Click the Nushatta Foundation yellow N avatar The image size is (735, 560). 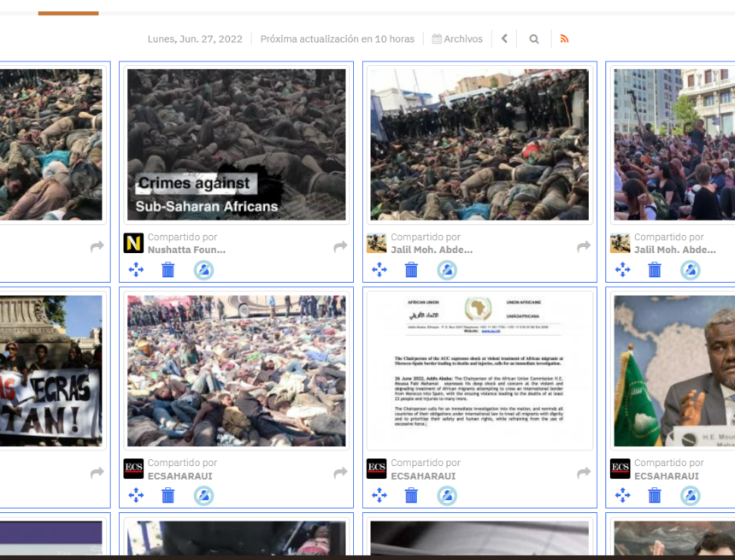(x=133, y=243)
